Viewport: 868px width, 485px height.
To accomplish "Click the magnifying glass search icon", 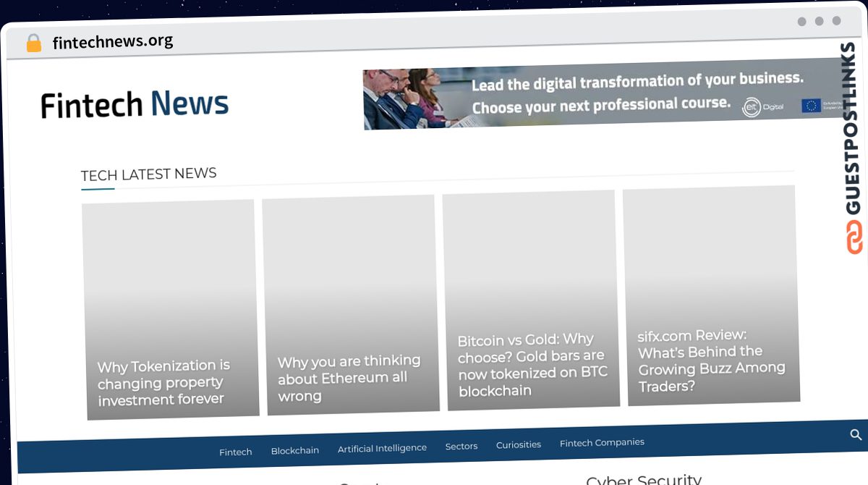I will (x=856, y=435).
